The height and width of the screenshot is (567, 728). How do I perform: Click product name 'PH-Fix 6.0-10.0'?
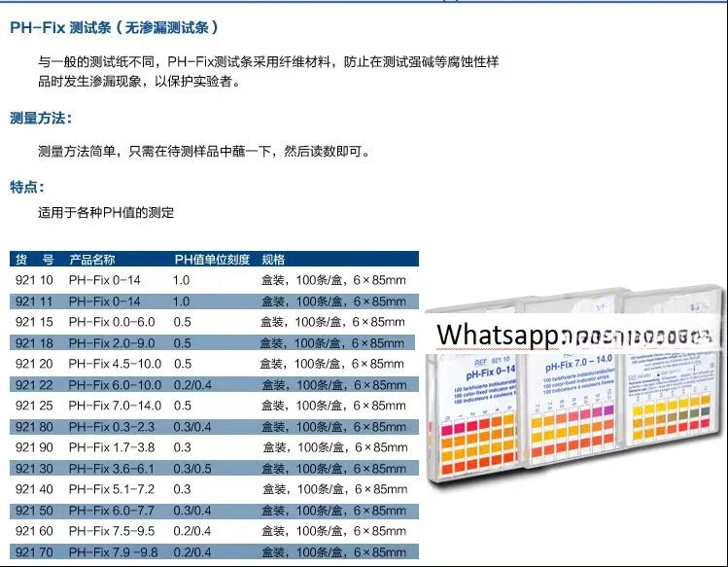(x=115, y=385)
